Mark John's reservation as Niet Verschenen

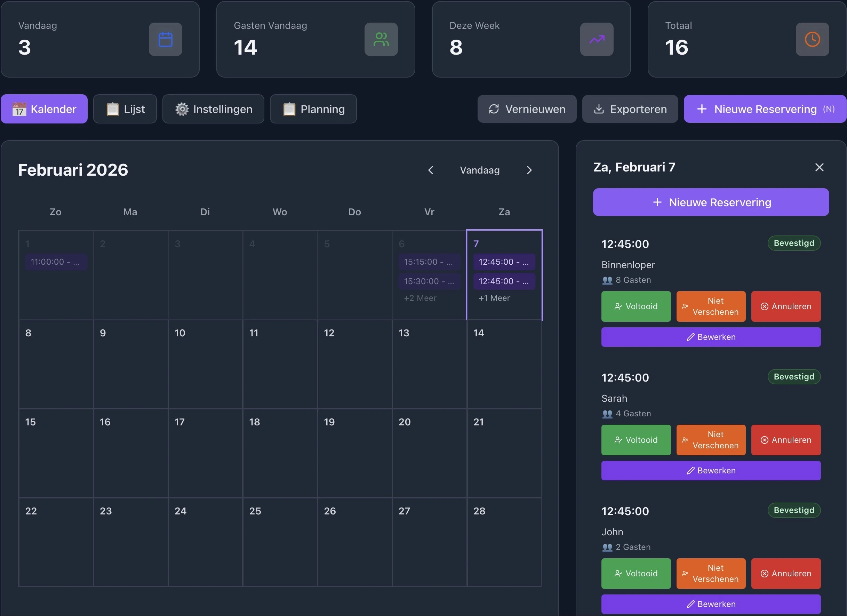710,574
